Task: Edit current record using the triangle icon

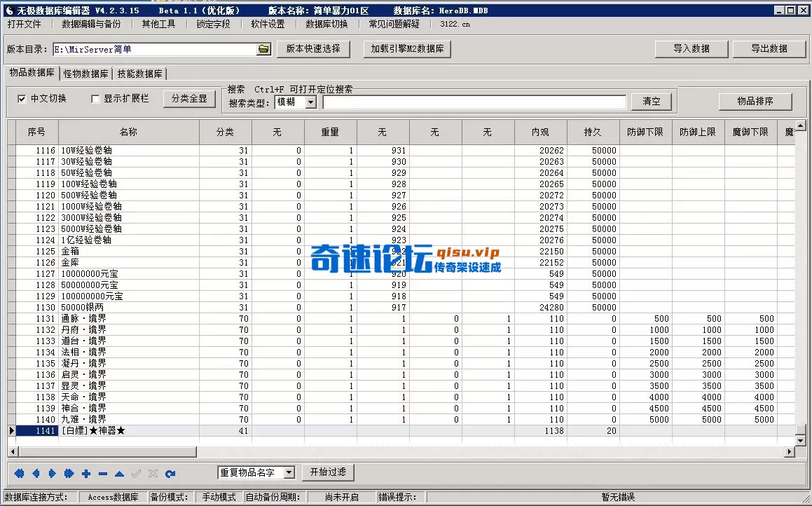Action: [x=118, y=473]
